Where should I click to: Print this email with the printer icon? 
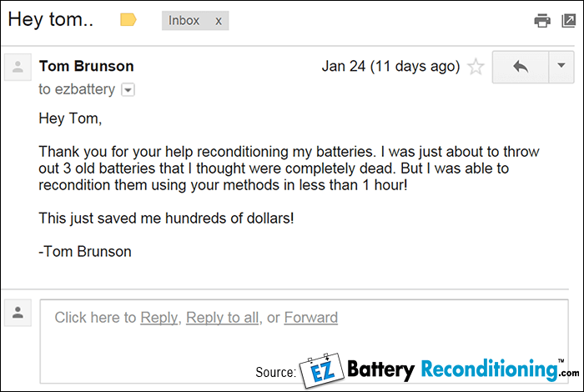pos(541,20)
